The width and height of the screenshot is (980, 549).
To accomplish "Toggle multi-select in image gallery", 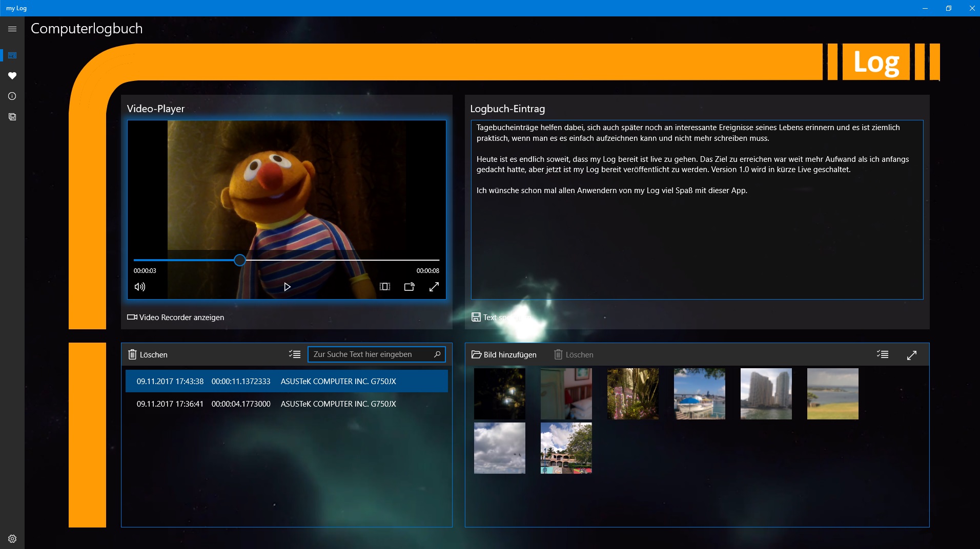I will pos(883,354).
